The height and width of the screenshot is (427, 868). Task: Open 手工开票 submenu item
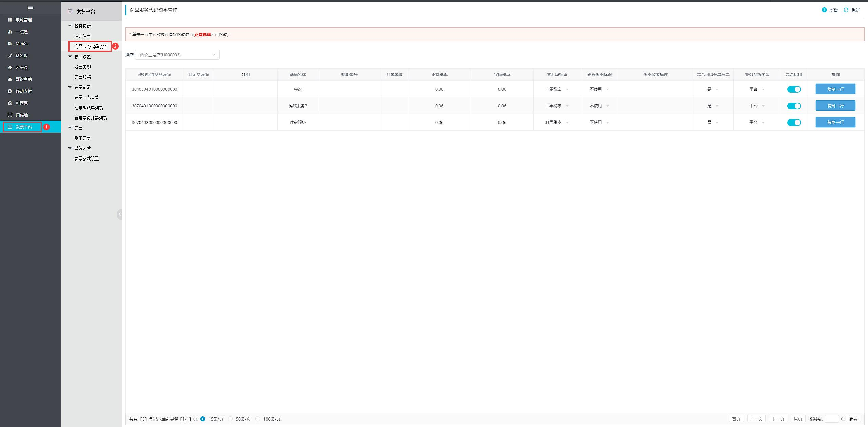82,138
